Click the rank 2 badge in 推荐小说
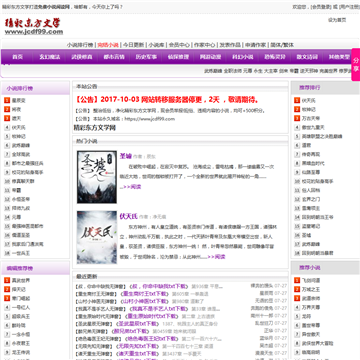The height and width of the screenshot is (360, 360). tap(297, 289)
